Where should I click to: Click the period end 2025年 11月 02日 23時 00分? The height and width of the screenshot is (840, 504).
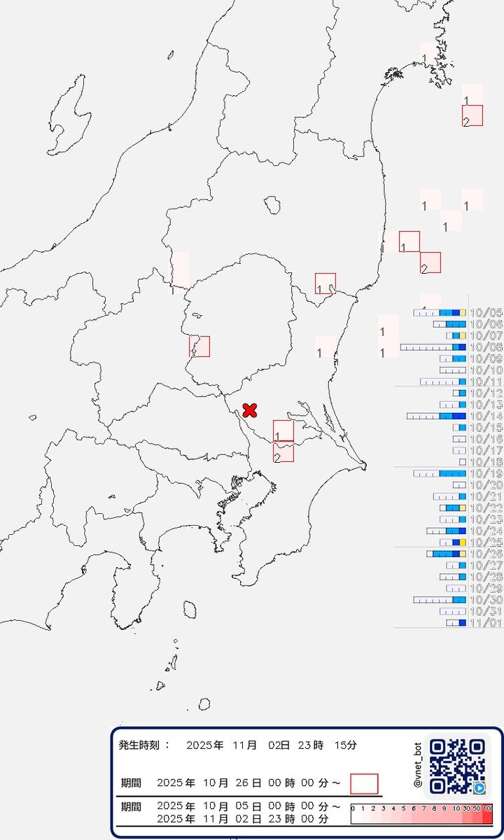point(244,818)
